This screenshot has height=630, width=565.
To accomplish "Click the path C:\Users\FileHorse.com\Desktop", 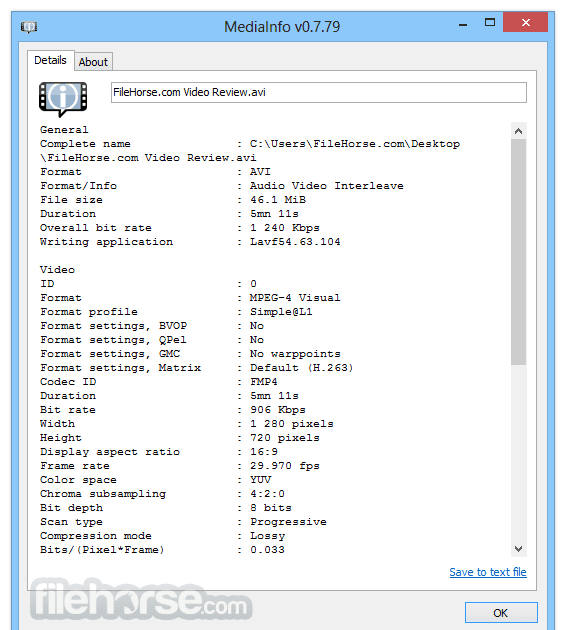I will point(355,144).
